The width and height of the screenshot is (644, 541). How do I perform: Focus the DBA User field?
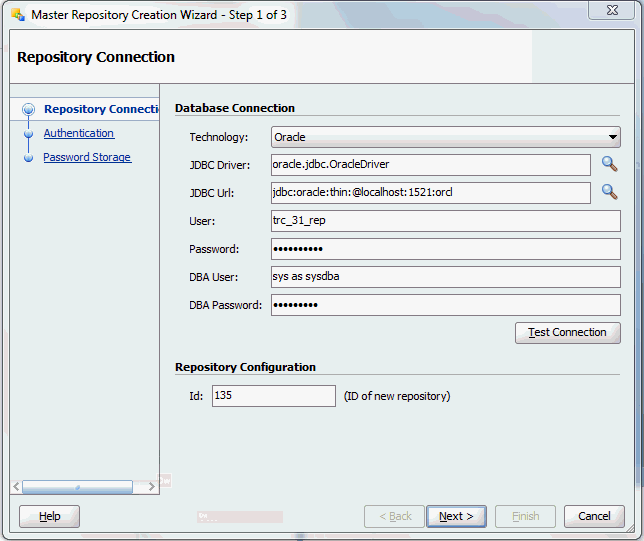click(x=446, y=277)
